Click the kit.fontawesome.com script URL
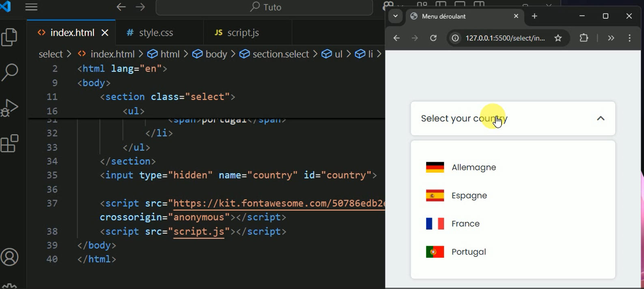 point(279,203)
